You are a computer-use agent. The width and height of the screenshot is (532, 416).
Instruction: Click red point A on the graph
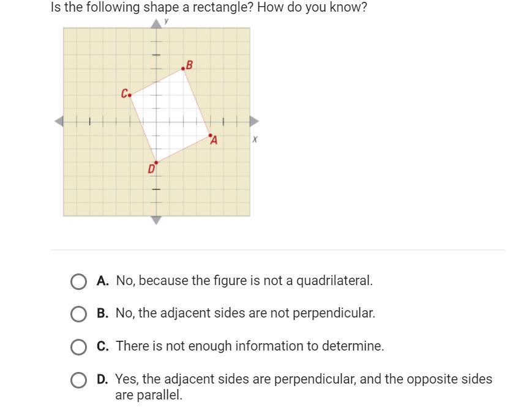210,135
